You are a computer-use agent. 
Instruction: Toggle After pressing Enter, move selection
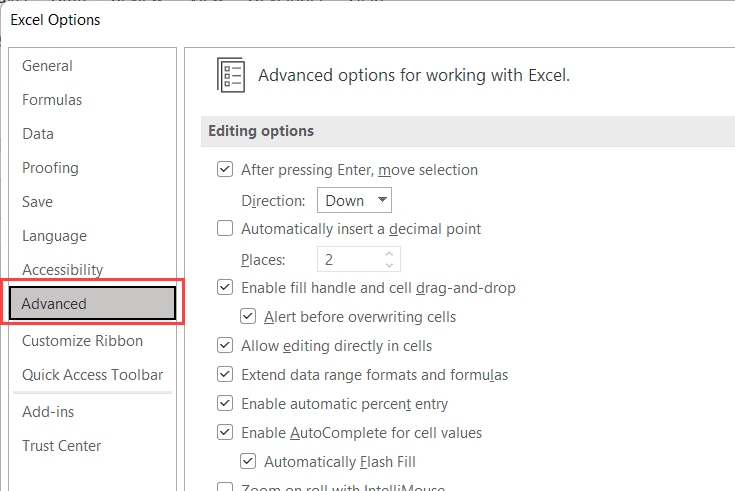(225, 170)
